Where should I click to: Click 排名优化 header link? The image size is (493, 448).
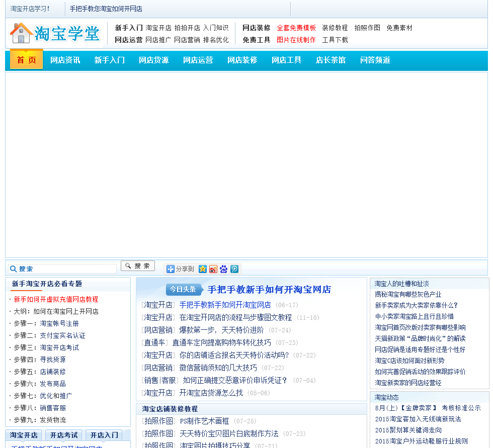[216, 40]
